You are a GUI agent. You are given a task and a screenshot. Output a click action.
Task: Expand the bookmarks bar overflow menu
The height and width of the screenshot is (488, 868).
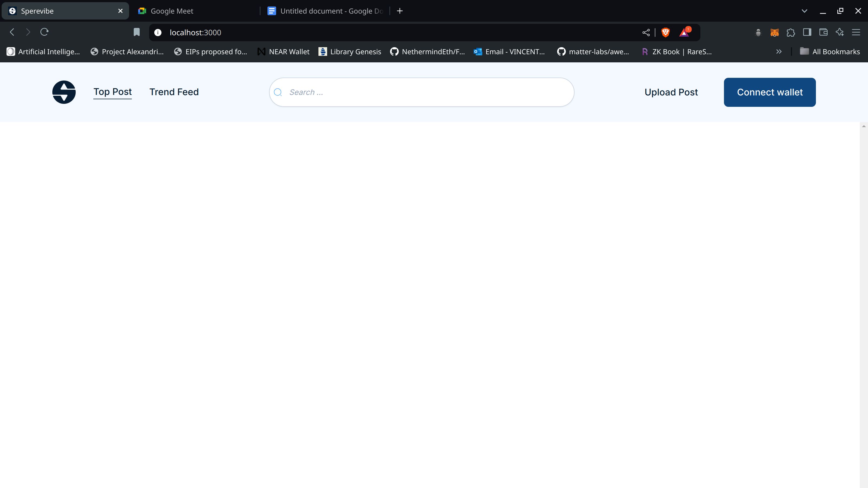coord(779,52)
